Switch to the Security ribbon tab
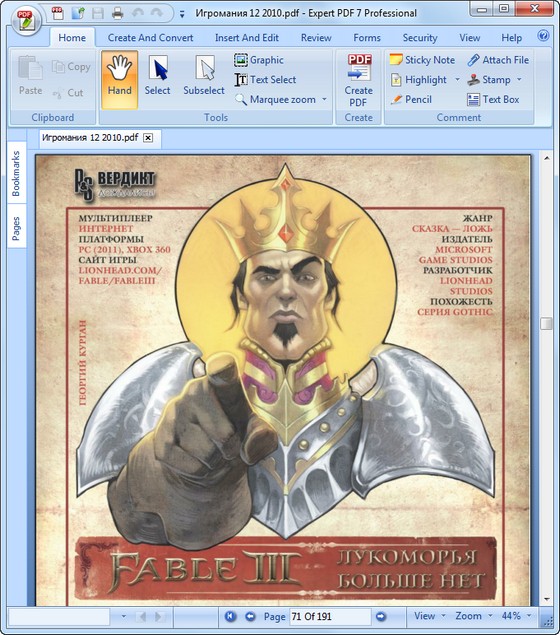The height and width of the screenshot is (635, 560). pyautogui.click(x=420, y=38)
